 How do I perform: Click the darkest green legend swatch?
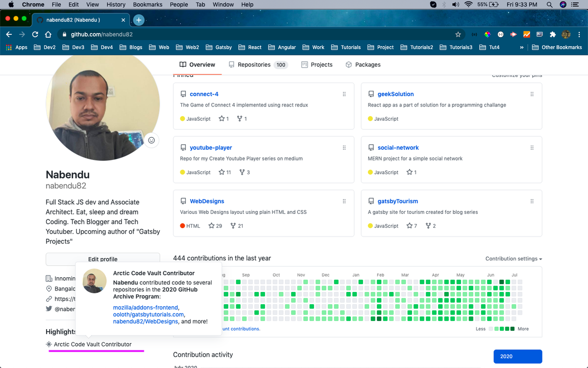click(513, 329)
